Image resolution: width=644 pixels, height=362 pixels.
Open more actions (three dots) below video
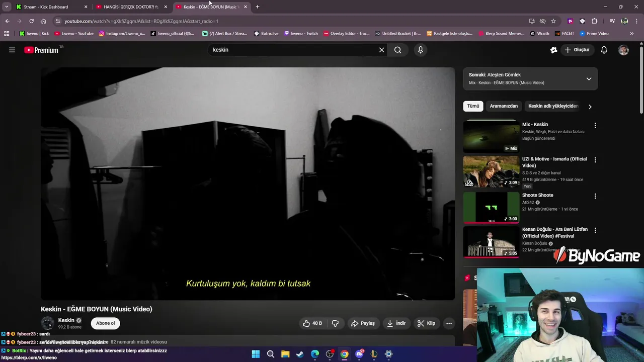(449, 323)
